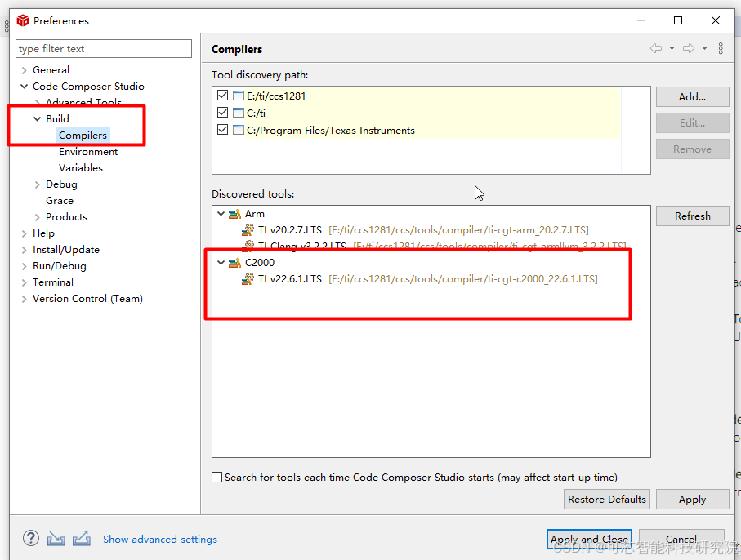Uncheck C:/Program Files/Texas Instruments path
741x560 pixels.
222,129
